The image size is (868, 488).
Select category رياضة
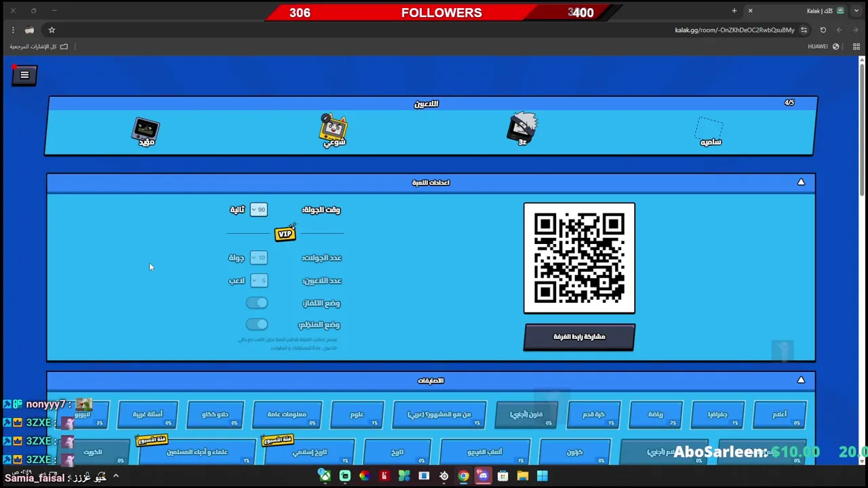(x=655, y=415)
